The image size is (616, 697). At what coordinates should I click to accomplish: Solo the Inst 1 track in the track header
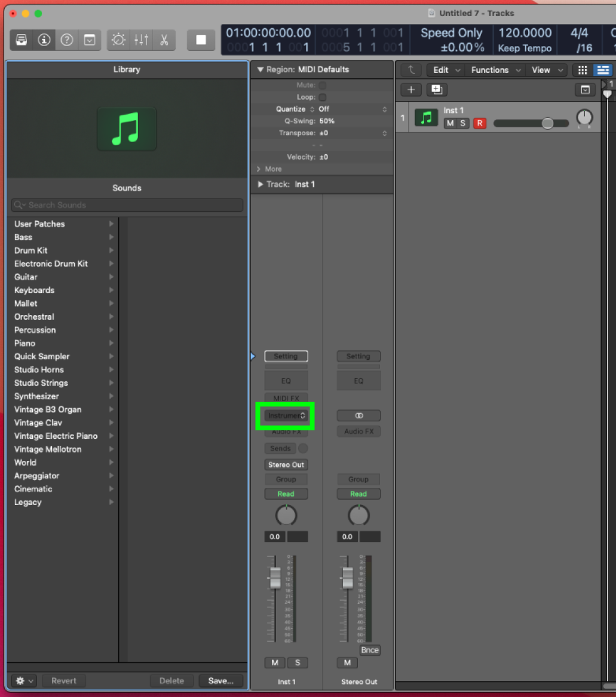[x=462, y=123]
